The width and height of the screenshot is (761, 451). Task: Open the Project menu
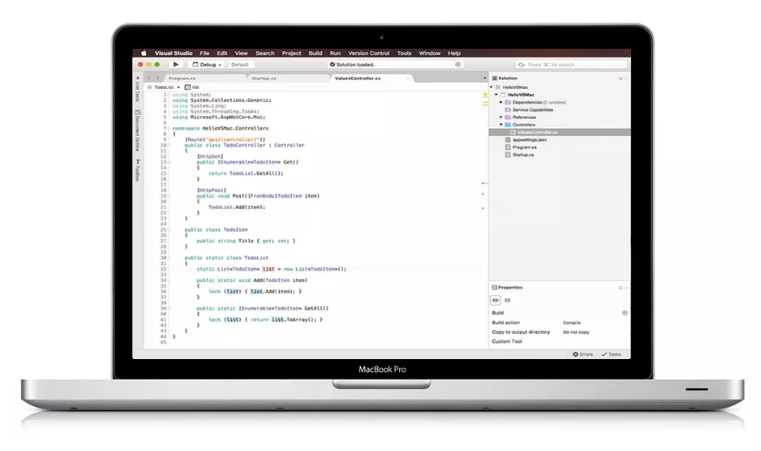point(291,53)
